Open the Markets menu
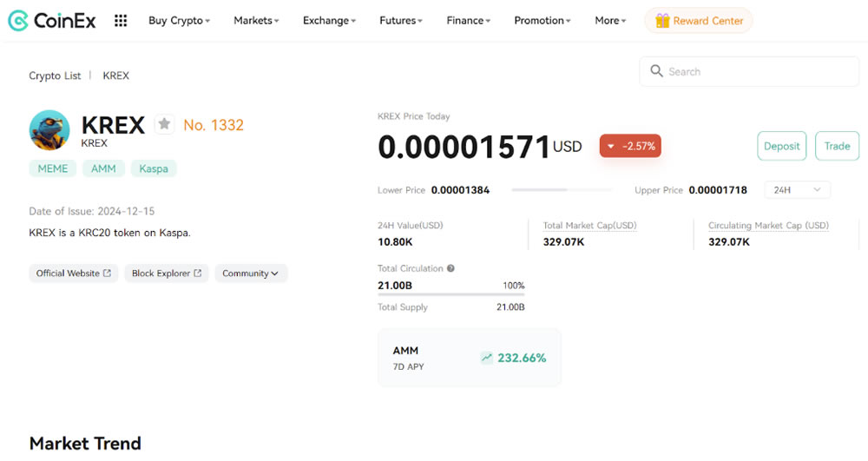Screen dimensions: 868x461 click(x=256, y=21)
